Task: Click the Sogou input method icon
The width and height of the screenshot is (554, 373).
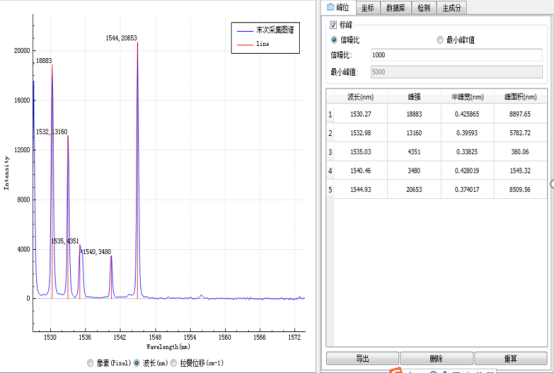Action: [396, 371]
